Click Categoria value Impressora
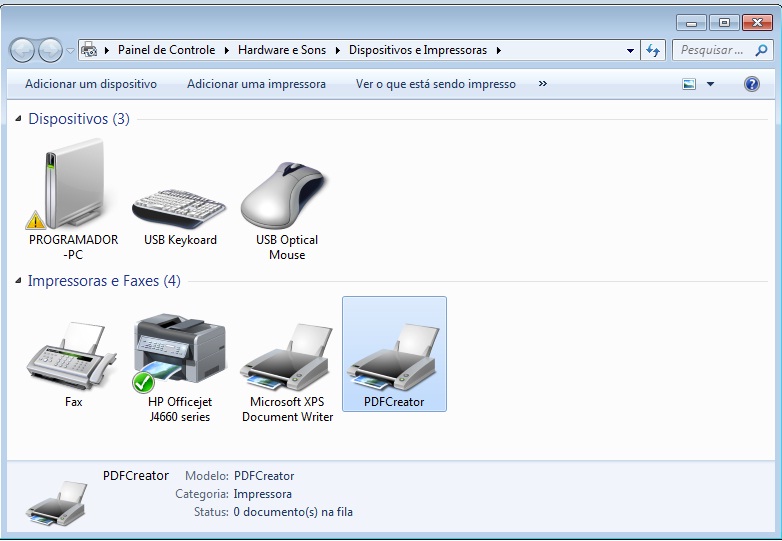 pos(262,494)
